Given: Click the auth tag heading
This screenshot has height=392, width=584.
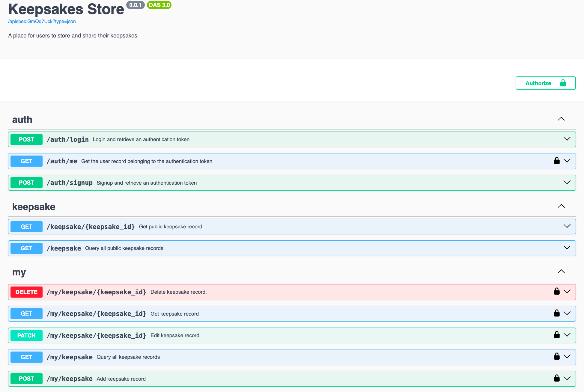Looking at the screenshot, I should tap(22, 120).
